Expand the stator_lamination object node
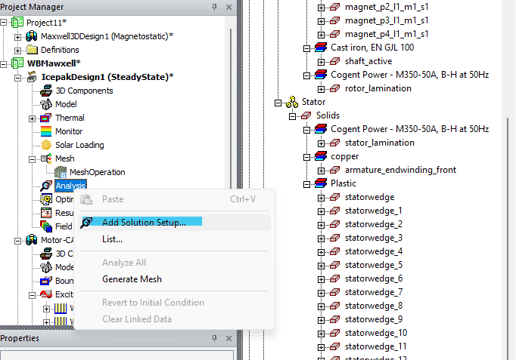The width and height of the screenshot is (516, 360). [321, 143]
